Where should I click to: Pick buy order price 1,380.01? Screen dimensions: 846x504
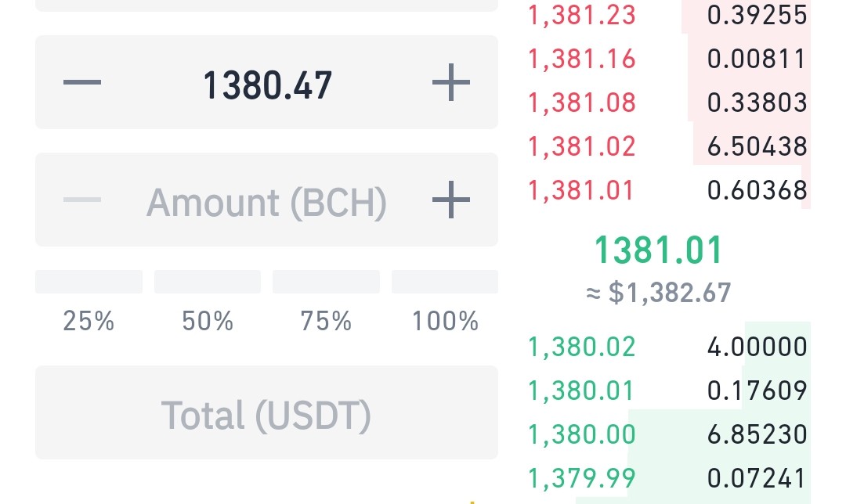pyautogui.click(x=580, y=391)
